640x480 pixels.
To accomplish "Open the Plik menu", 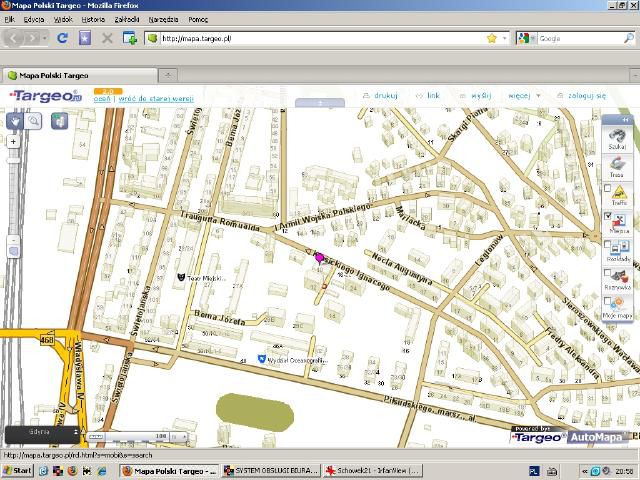I will click(10, 19).
